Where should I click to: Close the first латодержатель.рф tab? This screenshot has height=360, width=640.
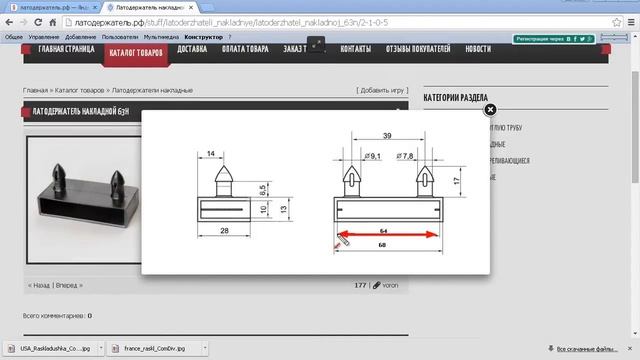[x=95, y=7]
